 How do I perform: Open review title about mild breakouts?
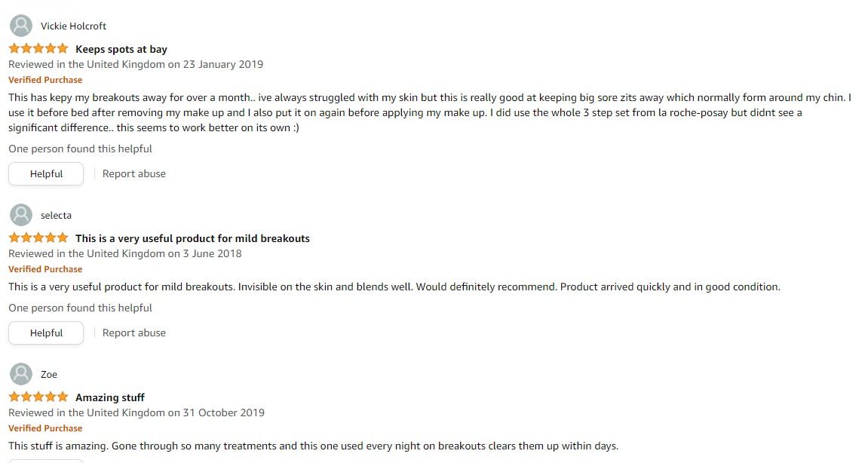pos(192,239)
